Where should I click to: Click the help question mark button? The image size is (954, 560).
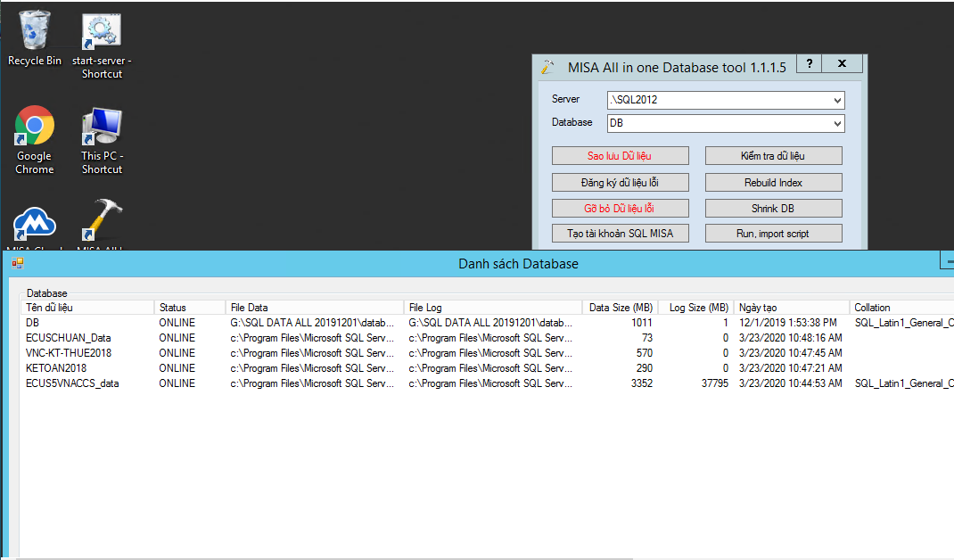tap(810, 63)
